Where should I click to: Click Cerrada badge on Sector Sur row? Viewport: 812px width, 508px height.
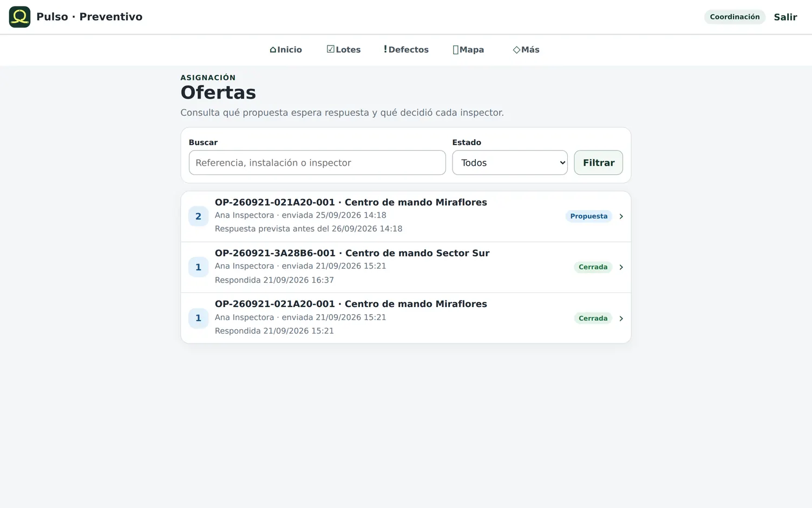click(x=593, y=267)
